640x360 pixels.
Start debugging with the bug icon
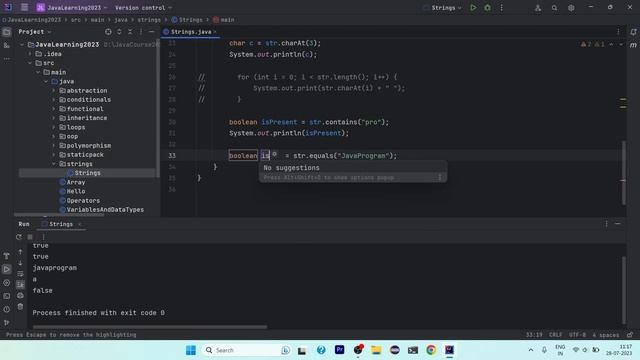(x=487, y=7)
